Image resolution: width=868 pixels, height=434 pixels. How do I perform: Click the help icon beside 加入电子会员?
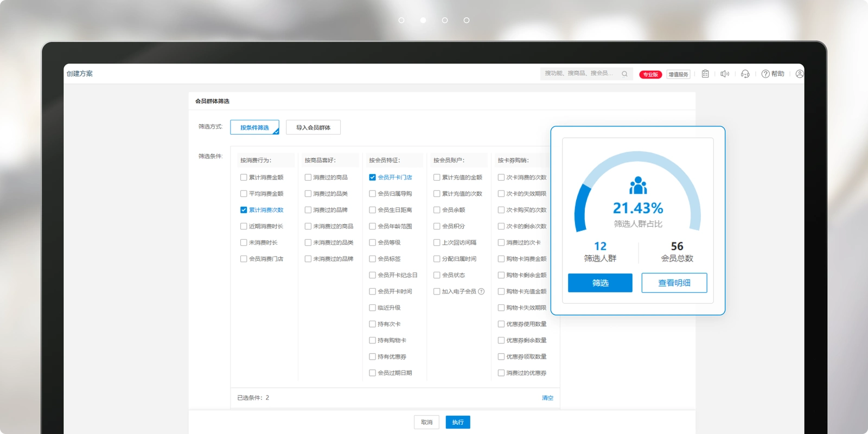[x=481, y=291]
